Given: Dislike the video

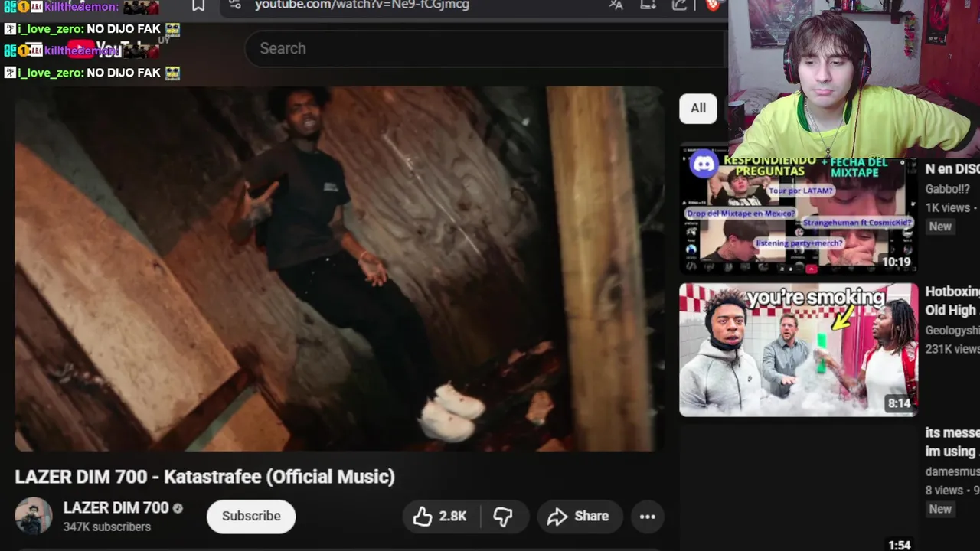Looking at the screenshot, I should point(503,517).
